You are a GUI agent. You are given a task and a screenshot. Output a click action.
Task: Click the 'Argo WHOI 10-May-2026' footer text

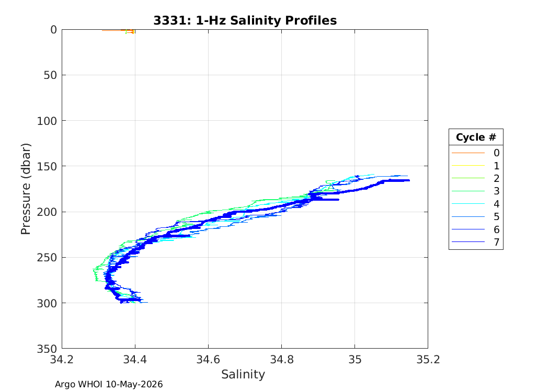[x=109, y=384]
